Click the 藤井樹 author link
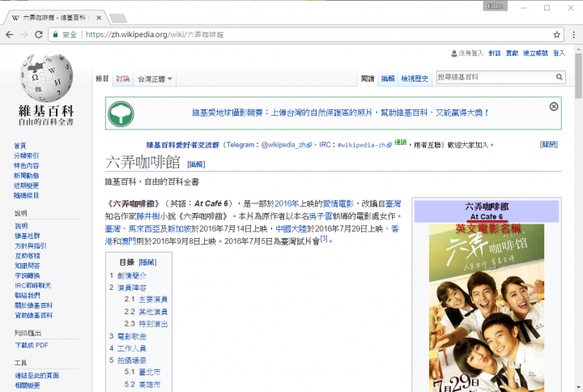583x392 pixels. [148, 216]
